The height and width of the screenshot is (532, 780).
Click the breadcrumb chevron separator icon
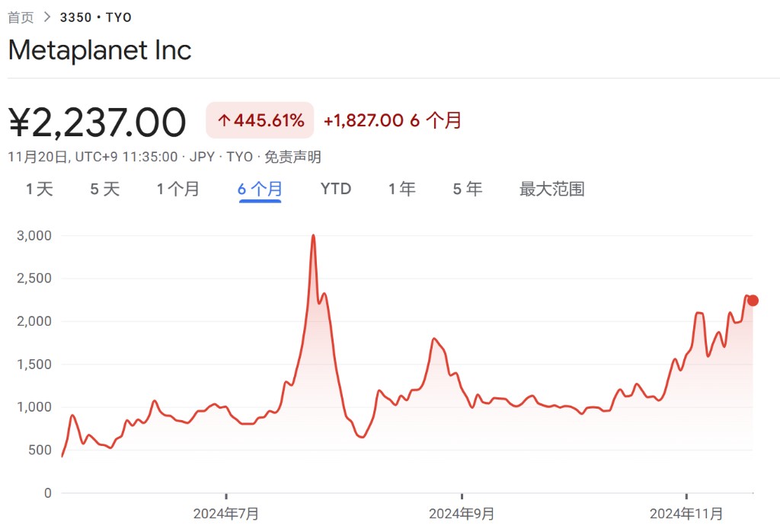[x=46, y=18]
